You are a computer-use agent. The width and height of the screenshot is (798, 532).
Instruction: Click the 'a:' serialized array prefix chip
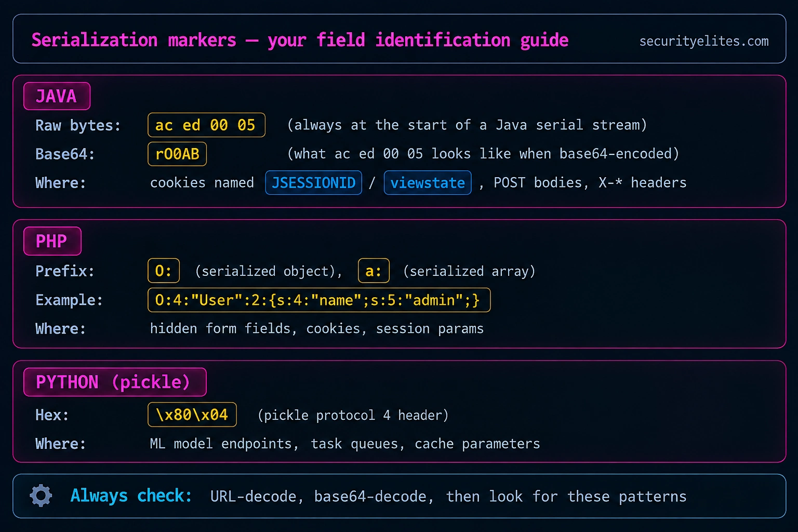[x=374, y=271]
